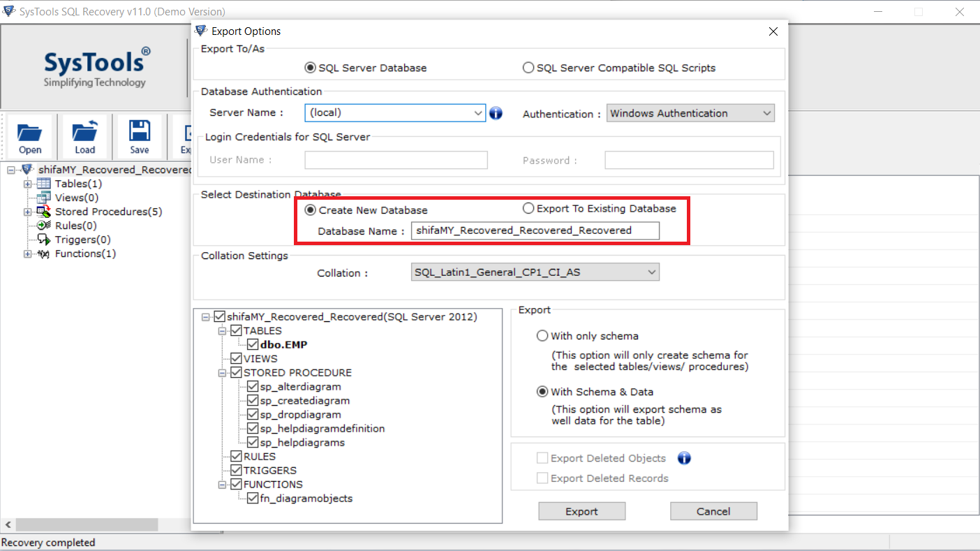
Task: Choose the With Schema & Data export option
Action: (x=542, y=392)
